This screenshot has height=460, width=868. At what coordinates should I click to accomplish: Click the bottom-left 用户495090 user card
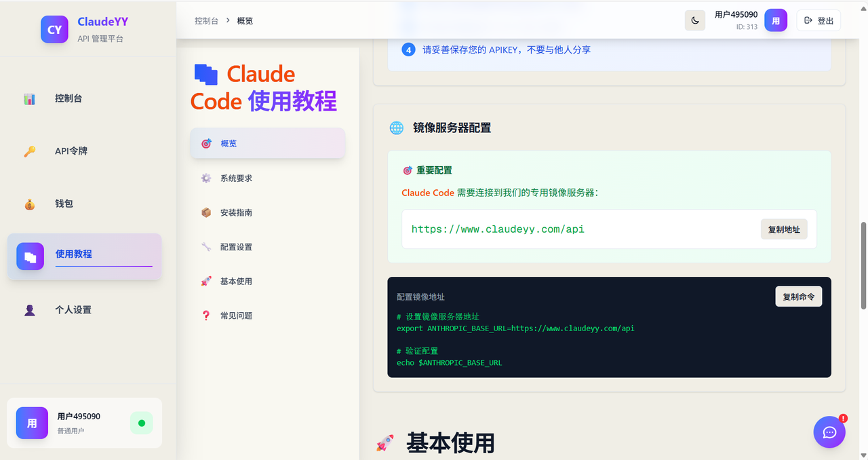[x=85, y=423]
